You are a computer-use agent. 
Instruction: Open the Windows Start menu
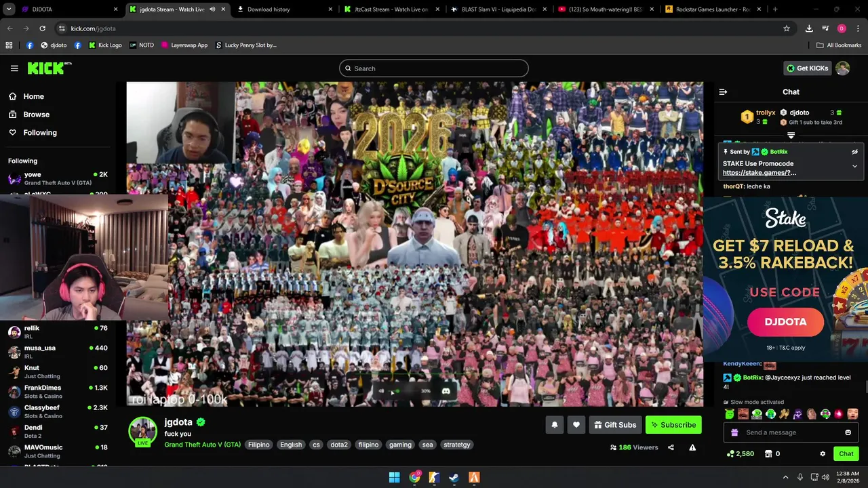click(x=394, y=477)
